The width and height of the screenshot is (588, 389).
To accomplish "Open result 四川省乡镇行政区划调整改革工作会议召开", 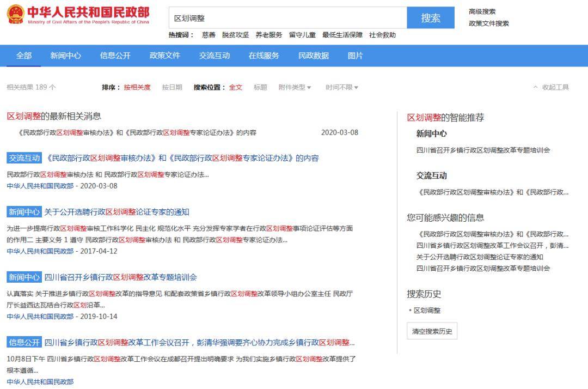I will coord(199,343).
